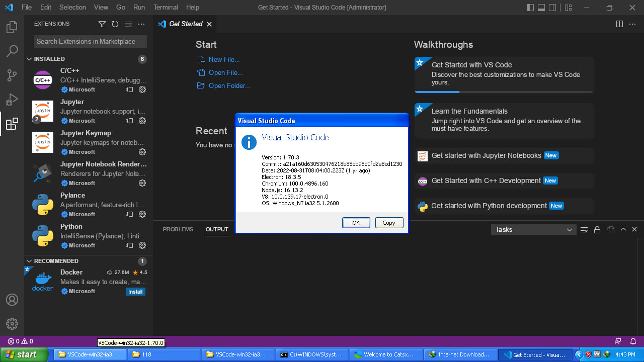Click Search Extensions in Marketplace field
This screenshot has width=644, height=362.
91,41
